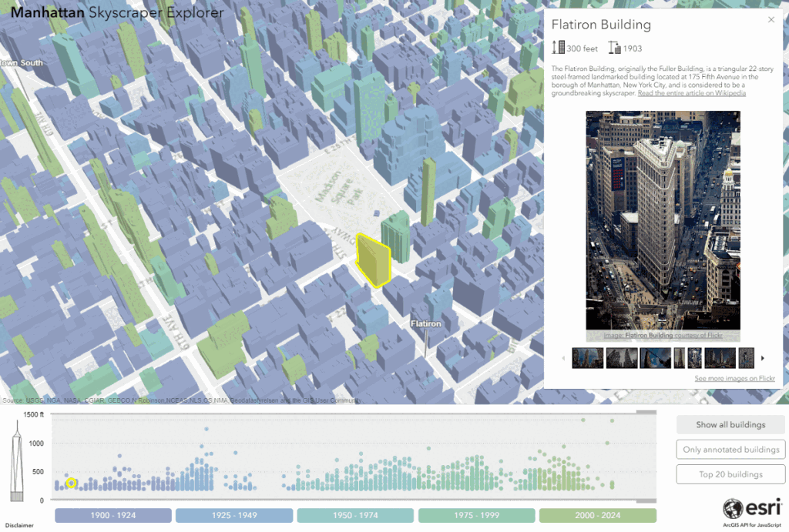Toggle the 1900 - 1924 period filter
The height and width of the screenshot is (532, 789).
[x=113, y=515]
